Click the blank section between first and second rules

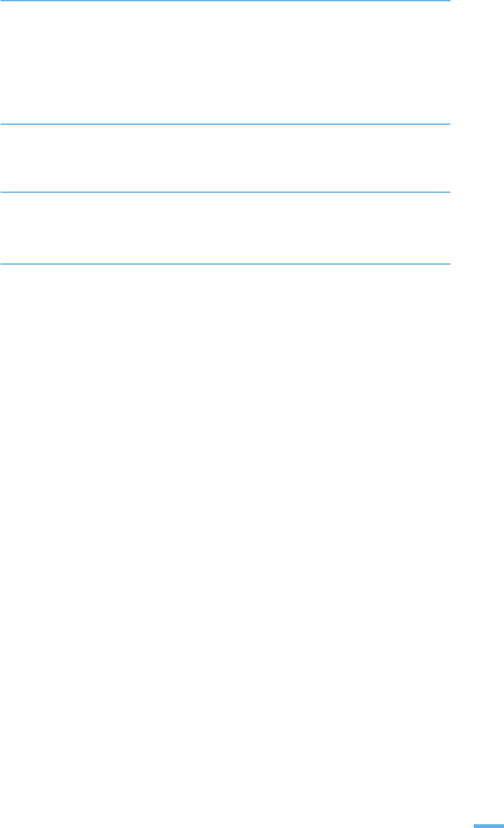(x=226, y=62)
